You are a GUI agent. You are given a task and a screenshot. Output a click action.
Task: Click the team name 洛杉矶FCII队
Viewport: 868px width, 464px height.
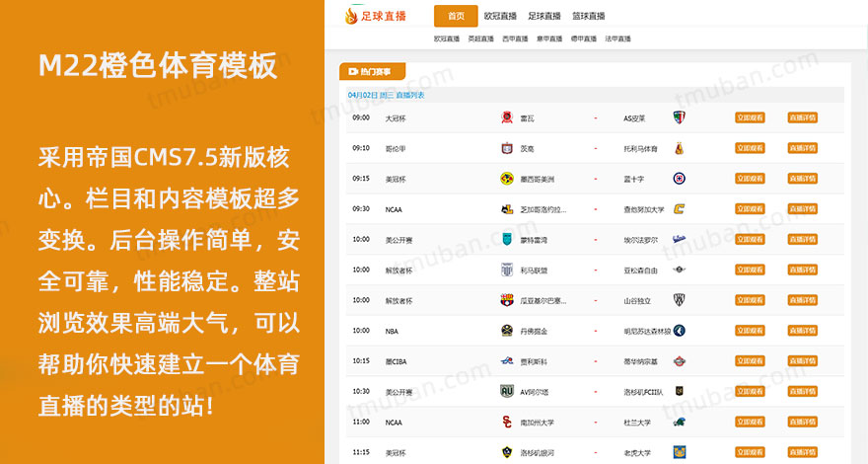pyautogui.click(x=643, y=392)
